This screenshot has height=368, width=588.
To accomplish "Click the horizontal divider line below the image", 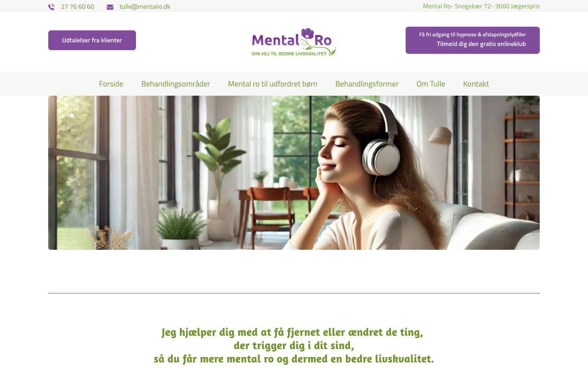I will [x=294, y=293].
